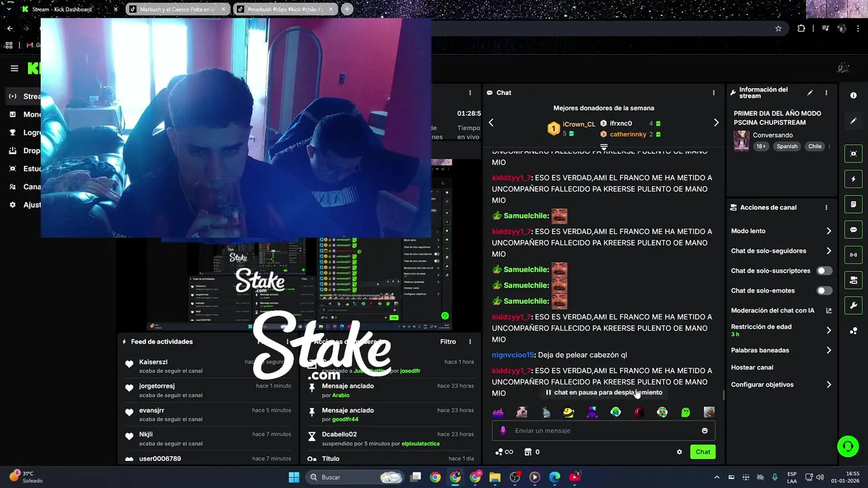Resume chat via 'chat en pausa' banner

(x=604, y=392)
